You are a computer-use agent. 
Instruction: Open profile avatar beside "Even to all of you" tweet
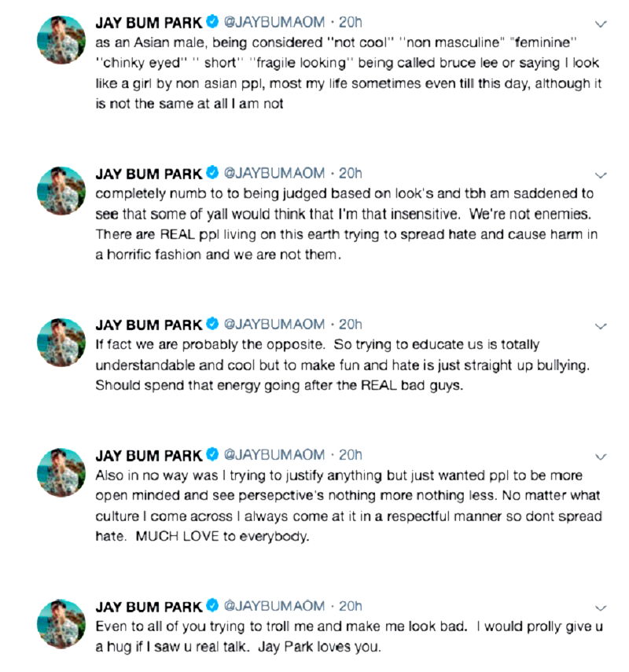[61, 623]
